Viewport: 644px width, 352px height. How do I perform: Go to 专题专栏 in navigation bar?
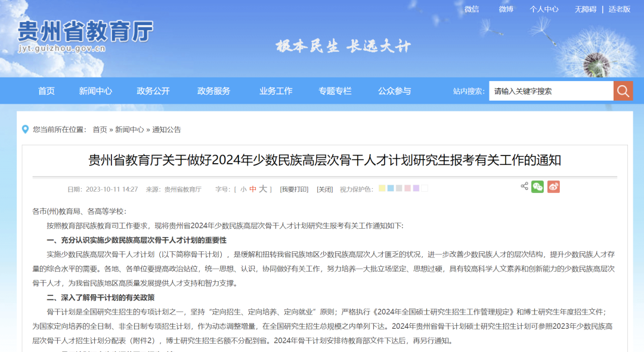click(335, 91)
